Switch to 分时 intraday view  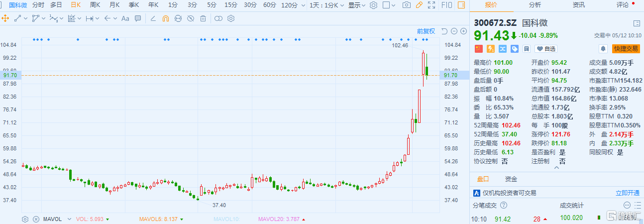click(x=38, y=5)
